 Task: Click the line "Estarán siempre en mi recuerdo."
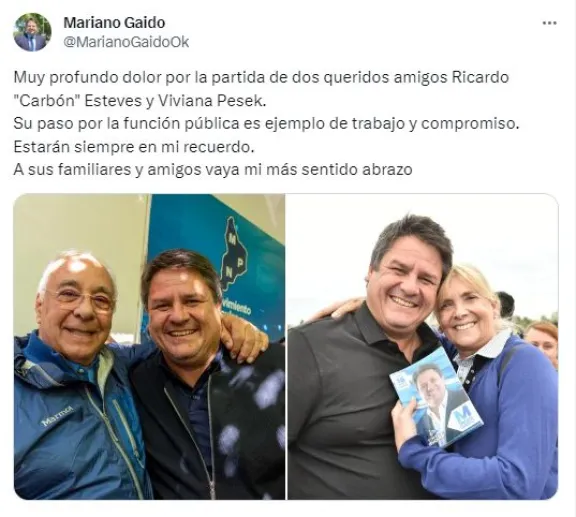[134, 147]
